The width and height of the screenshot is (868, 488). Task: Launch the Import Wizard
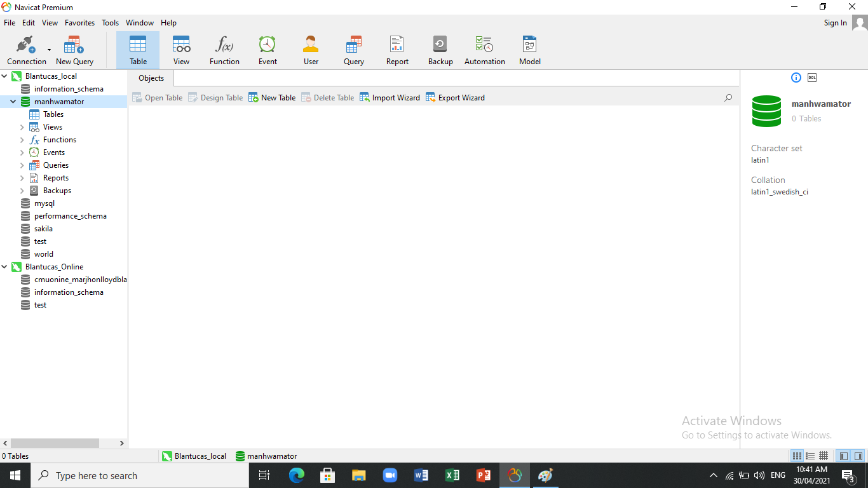pos(390,98)
